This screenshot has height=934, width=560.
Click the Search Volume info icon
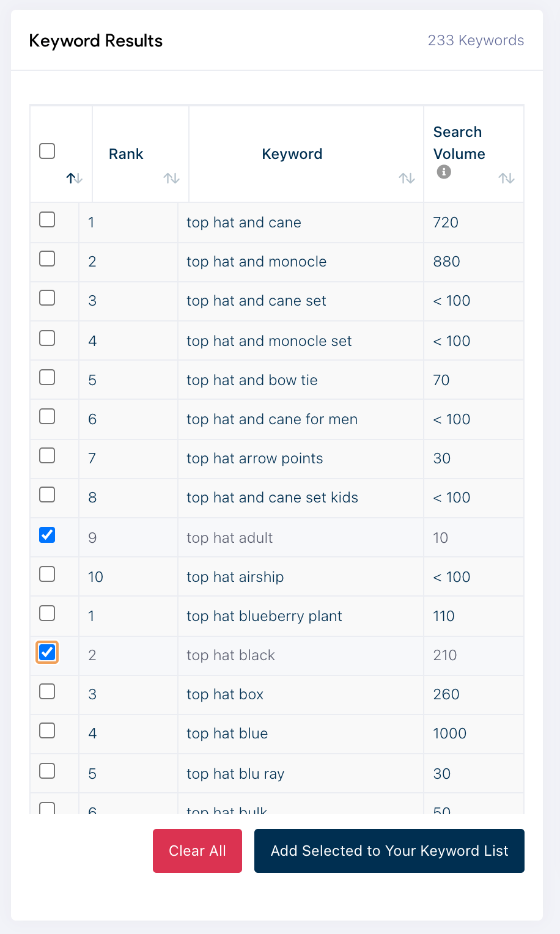click(444, 172)
